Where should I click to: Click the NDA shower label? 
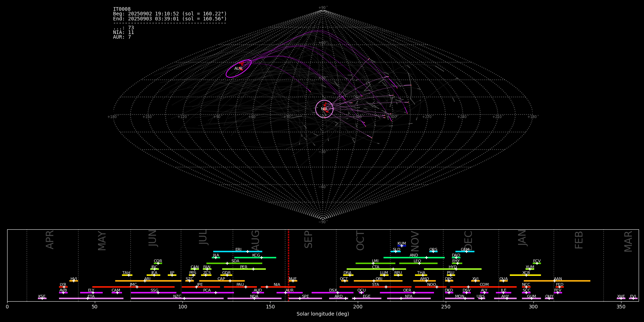(x=254, y=297)
